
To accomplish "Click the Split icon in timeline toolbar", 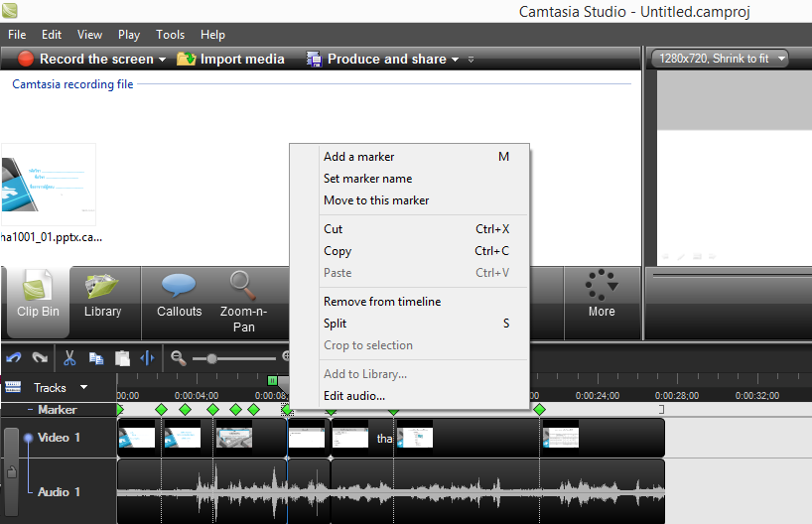I will (x=148, y=358).
